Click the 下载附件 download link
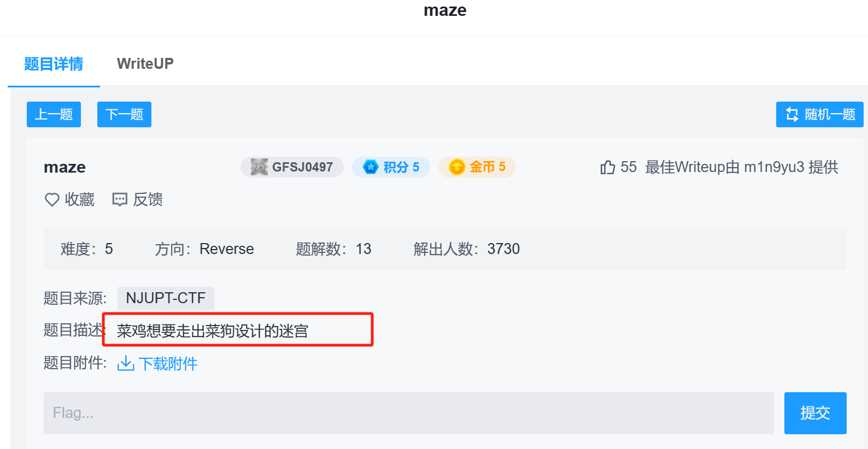Screen dimensions: 868x449 point(168,364)
